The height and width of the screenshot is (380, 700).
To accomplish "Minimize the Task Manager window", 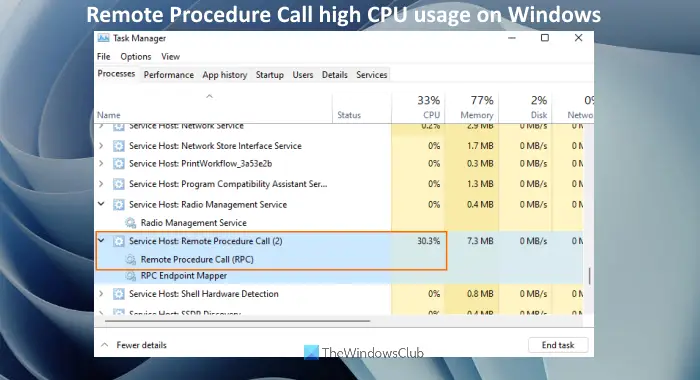I will [x=512, y=38].
